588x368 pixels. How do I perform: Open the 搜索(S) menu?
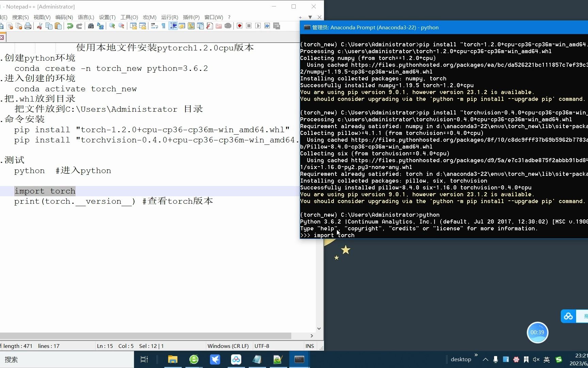[20, 17]
